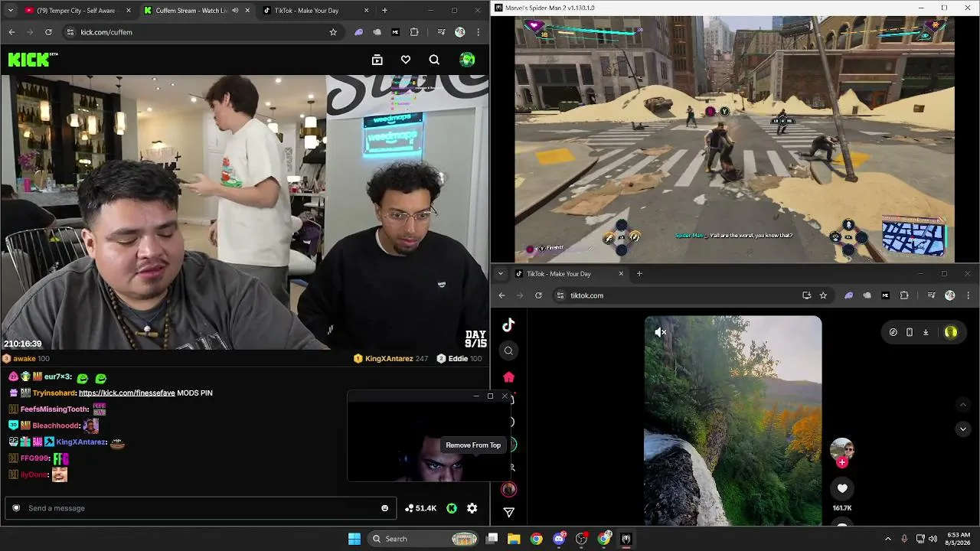Open the kick.com/finessefave link in chat
Screen dimensions: 980x551
[127, 393]
